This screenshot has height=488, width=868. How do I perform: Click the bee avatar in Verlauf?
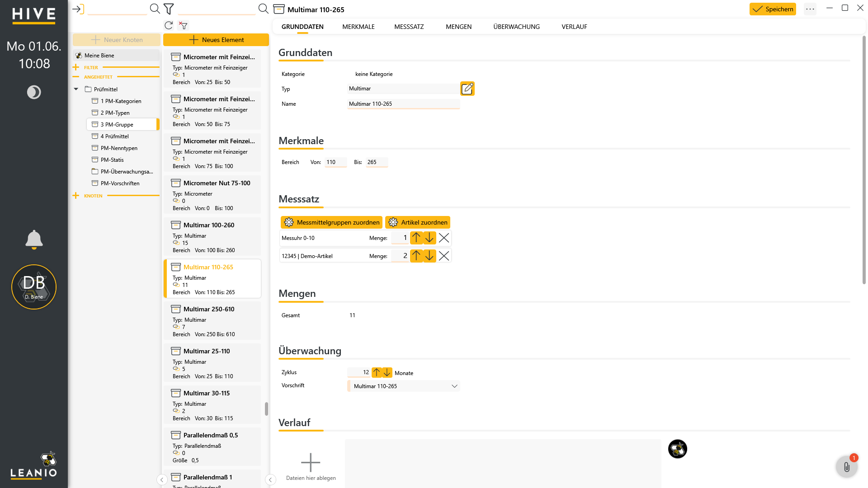677,449
